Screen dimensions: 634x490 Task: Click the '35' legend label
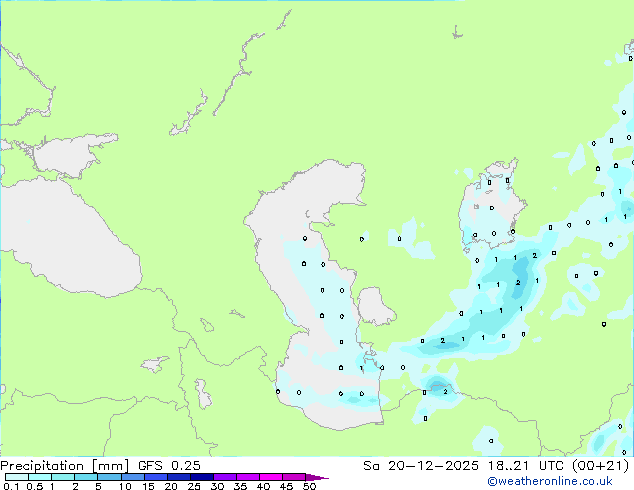(x=240, y=486)
